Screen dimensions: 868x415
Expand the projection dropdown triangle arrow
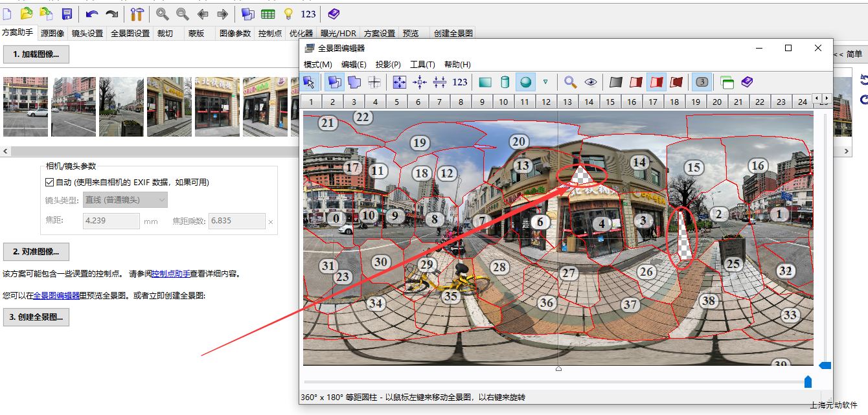[x=545, y=82]
